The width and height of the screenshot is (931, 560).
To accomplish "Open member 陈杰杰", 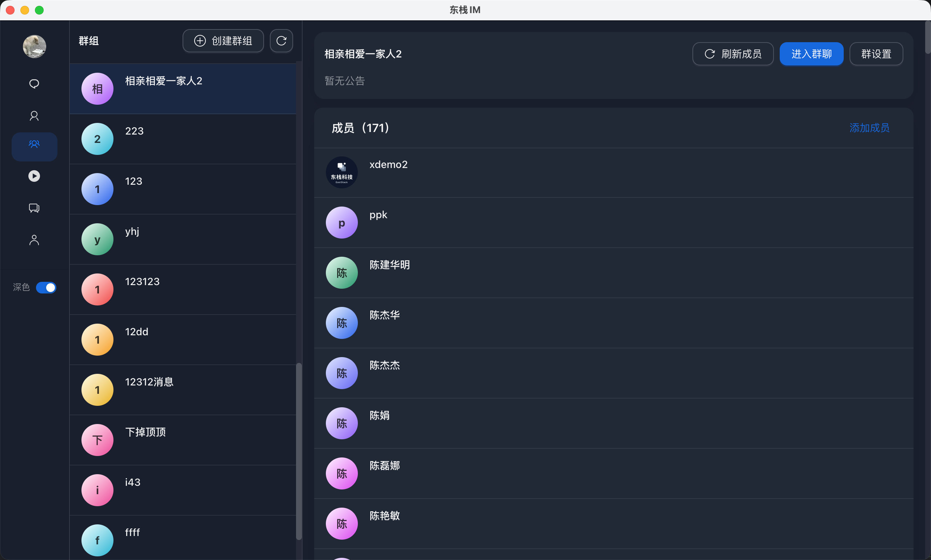I will (614, 373).
